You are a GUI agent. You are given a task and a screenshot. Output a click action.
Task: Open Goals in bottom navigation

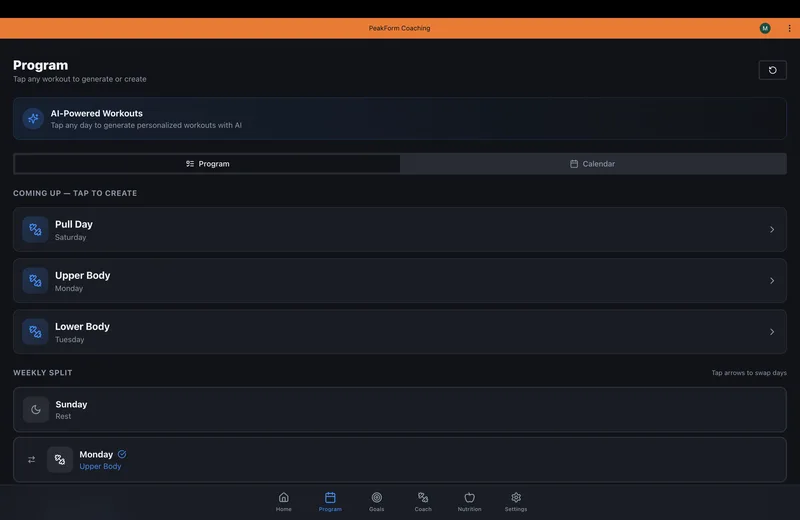coord(377,502)
